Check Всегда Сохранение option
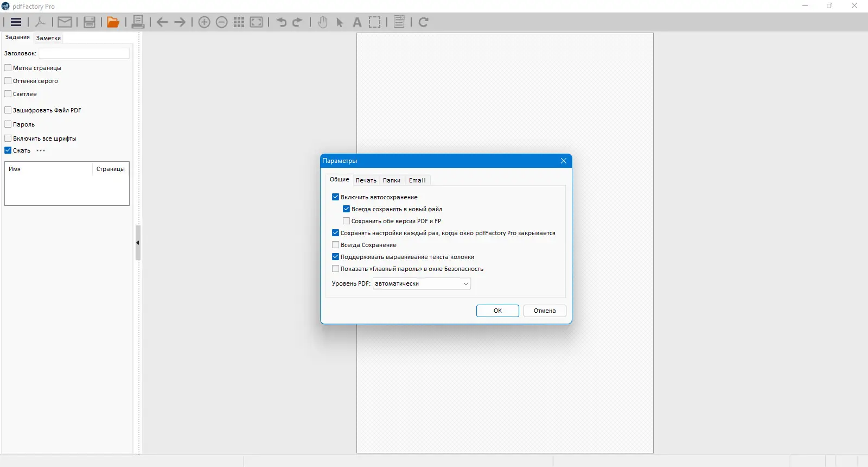This screenshot has width=868, height=467. tap(335, 245)
